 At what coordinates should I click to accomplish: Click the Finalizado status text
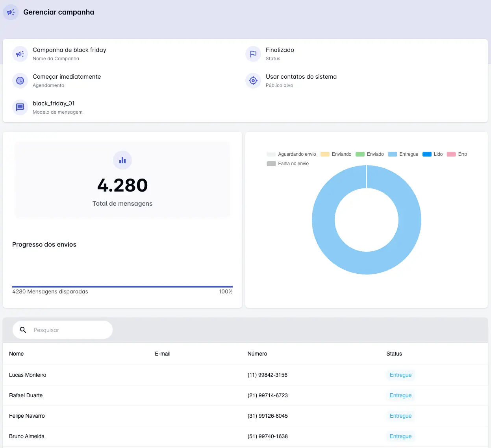pyautogui.click(x=280, y=50)
